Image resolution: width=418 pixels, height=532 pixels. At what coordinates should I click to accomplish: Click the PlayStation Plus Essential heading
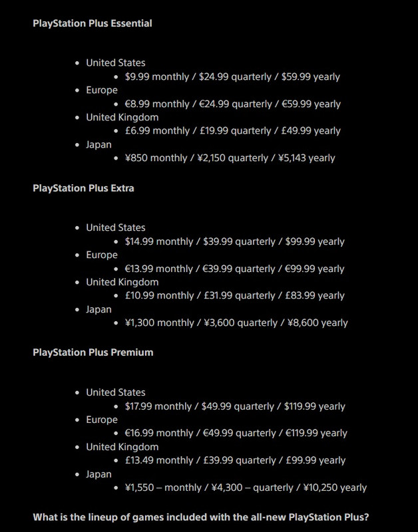pos(93,23)
